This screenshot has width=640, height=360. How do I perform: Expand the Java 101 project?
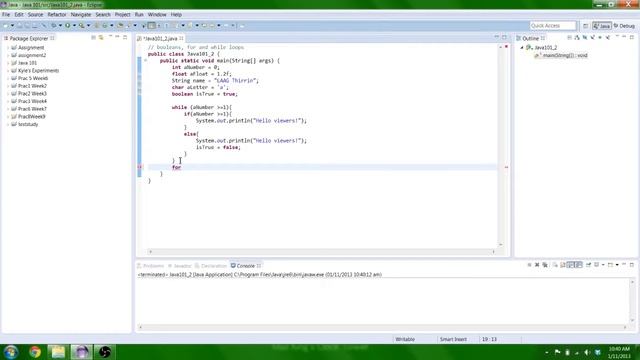click(x=8, y=63)
